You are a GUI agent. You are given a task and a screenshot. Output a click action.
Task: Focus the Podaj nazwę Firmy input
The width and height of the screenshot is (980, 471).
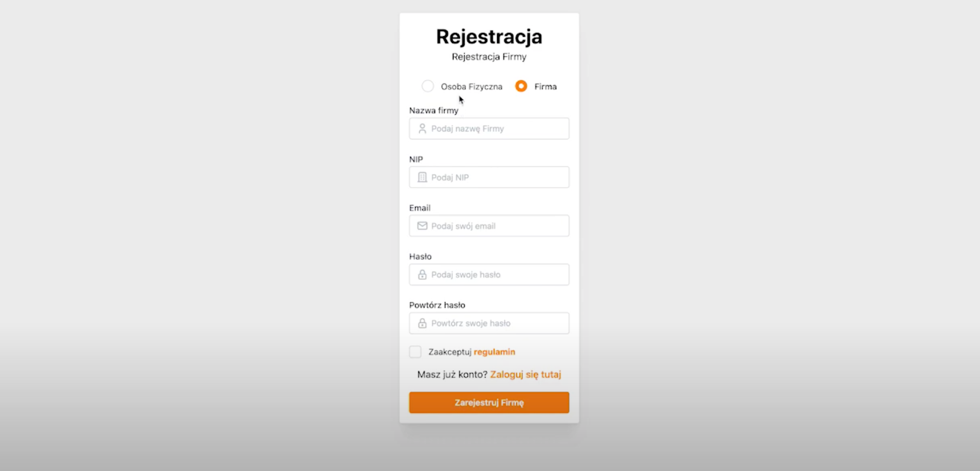pyautogui.click(x=495, y=129)
